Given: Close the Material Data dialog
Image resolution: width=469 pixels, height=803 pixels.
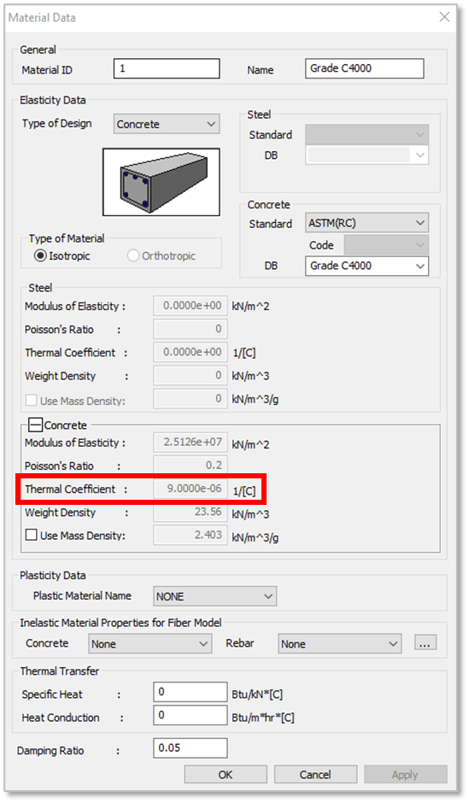Looking at the screenshot, I should tap(444, 17).
